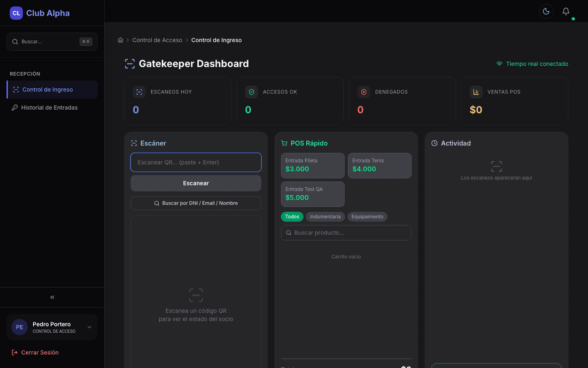The width and height of the screenshot is (588, 368).
Task: Click the Escaneos Hoy scan icon
Action: pyautogui.click(x=139, y=92)
